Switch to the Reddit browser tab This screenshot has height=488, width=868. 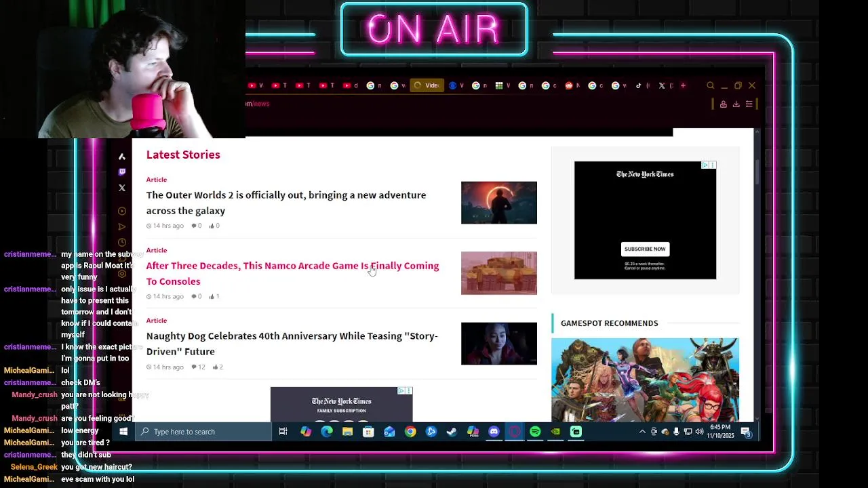pos(573,85)
